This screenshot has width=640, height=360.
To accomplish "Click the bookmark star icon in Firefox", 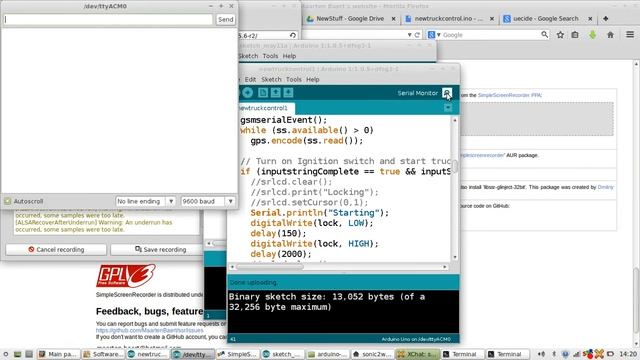I will tap(560, 35).
